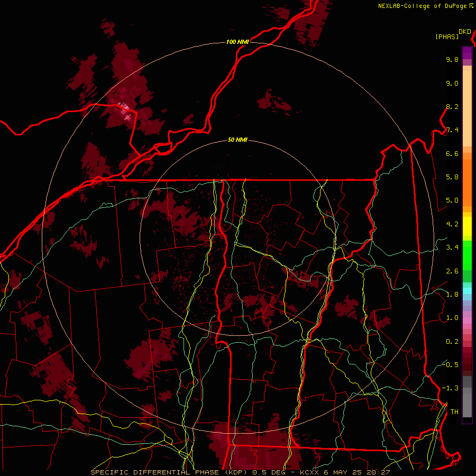Image resolution: width=476 pixels, height=476 pixels.
Task: Click the 50 NMI range ring label
Action: [x=237, y=140]
